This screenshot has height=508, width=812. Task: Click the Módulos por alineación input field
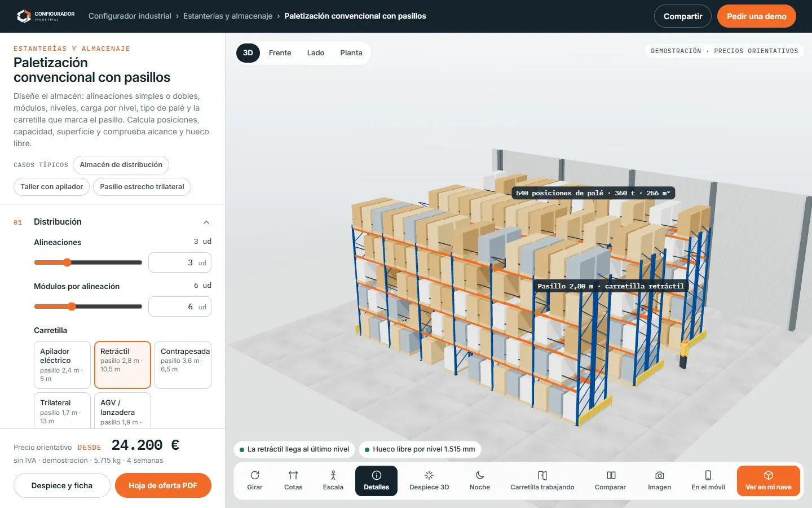click(180, 306)
